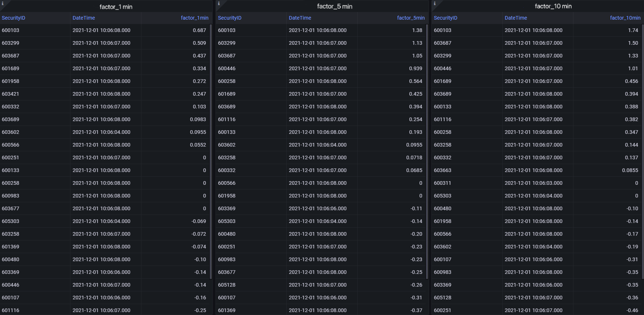Click the info icon on factor_5 min panel
This screenshot has height=315, width=644.
218,3
